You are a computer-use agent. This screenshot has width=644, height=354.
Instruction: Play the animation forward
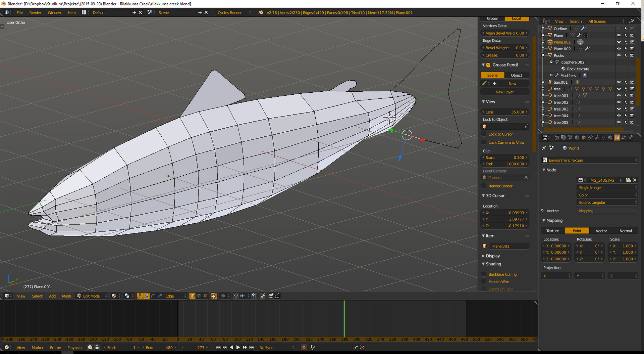pyautogui.click(x=238, y=348)
